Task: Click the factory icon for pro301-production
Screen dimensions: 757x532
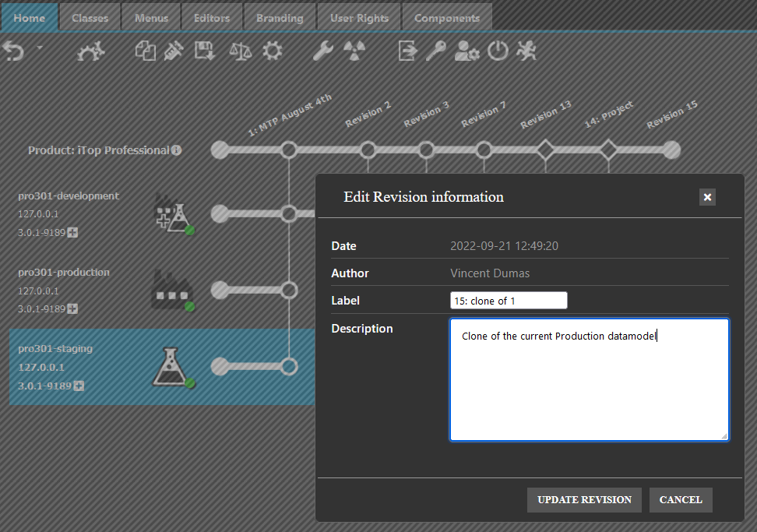Action: click(173, 288)
